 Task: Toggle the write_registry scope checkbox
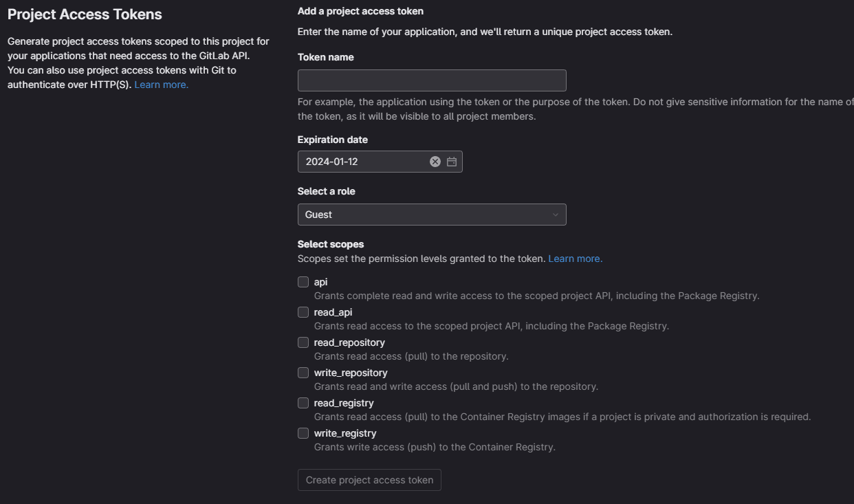pyautogui.click(x=303, y=433)
